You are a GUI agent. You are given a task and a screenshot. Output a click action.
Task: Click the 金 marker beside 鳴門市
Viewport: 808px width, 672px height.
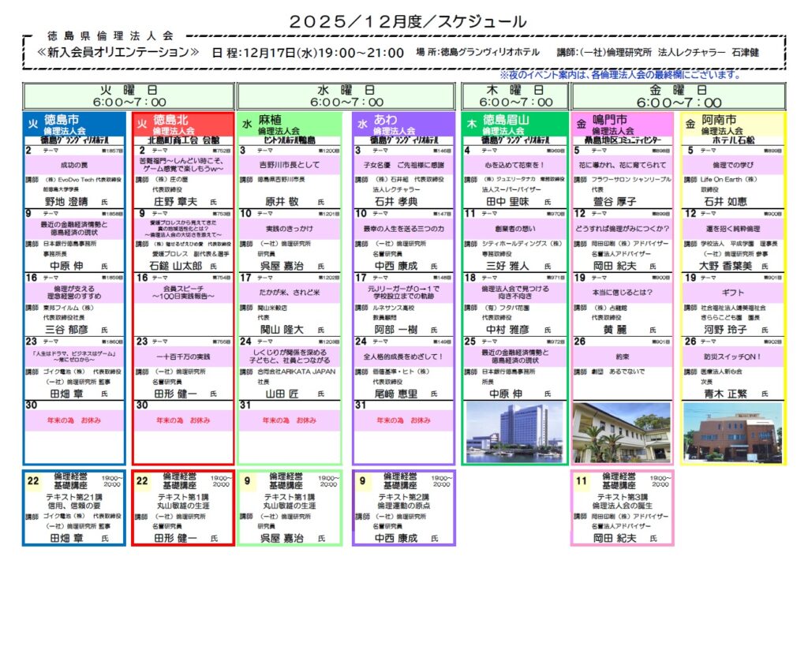coord(581,124)
